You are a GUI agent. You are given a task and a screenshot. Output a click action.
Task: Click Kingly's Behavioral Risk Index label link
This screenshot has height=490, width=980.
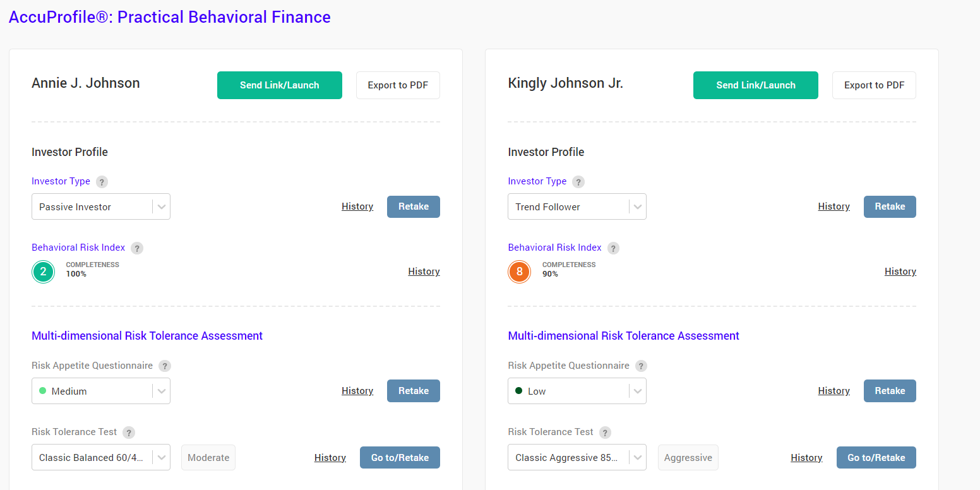pyautogui.click(x=554, y=248)
